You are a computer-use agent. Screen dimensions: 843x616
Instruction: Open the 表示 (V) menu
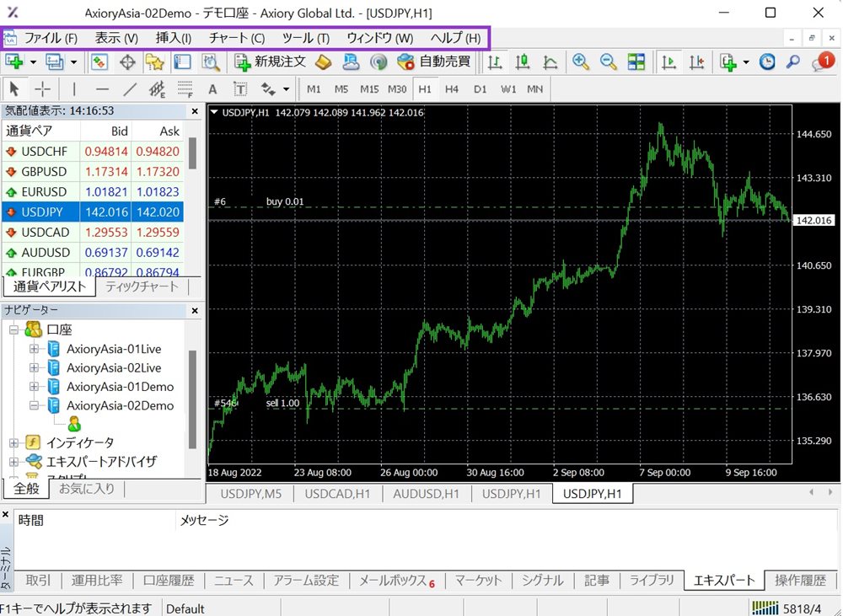(x=116, y=38)
